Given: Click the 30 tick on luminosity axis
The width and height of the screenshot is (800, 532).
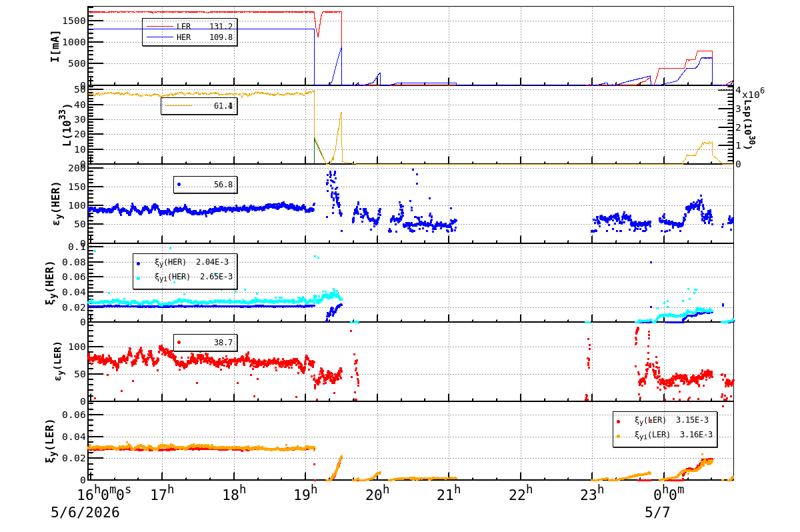Looking at the screenshot, I should (80, 119).
